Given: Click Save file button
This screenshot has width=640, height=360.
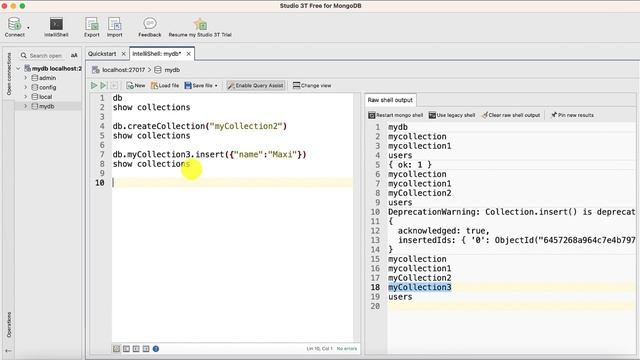Looking at the screenshot, I should click(x=199, y=85).
